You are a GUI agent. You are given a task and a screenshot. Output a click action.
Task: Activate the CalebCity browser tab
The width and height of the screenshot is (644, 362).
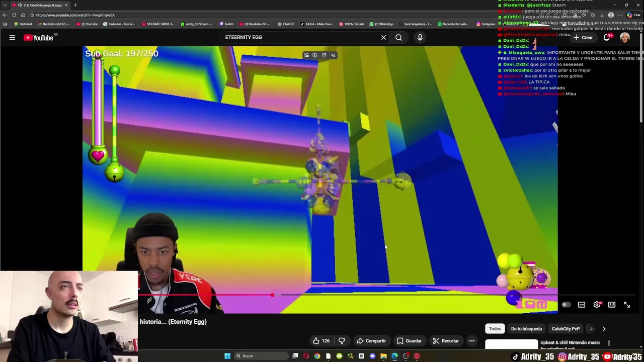point(39,5)
